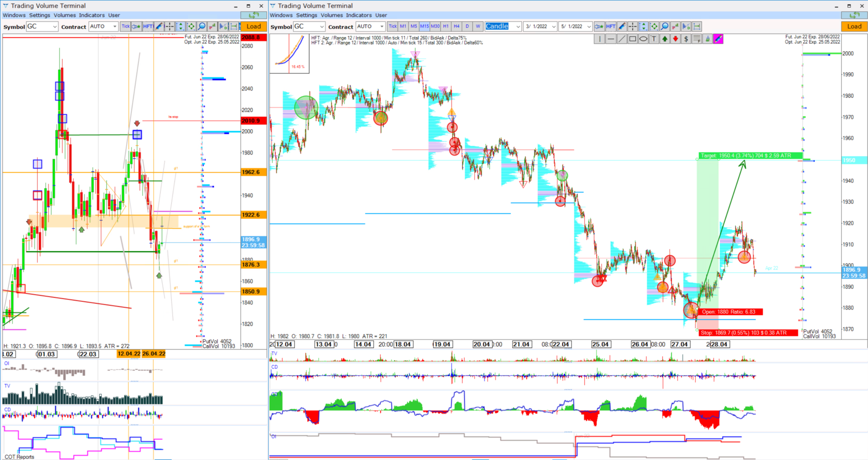Toggle the HFT button in right window

(611, 26)
